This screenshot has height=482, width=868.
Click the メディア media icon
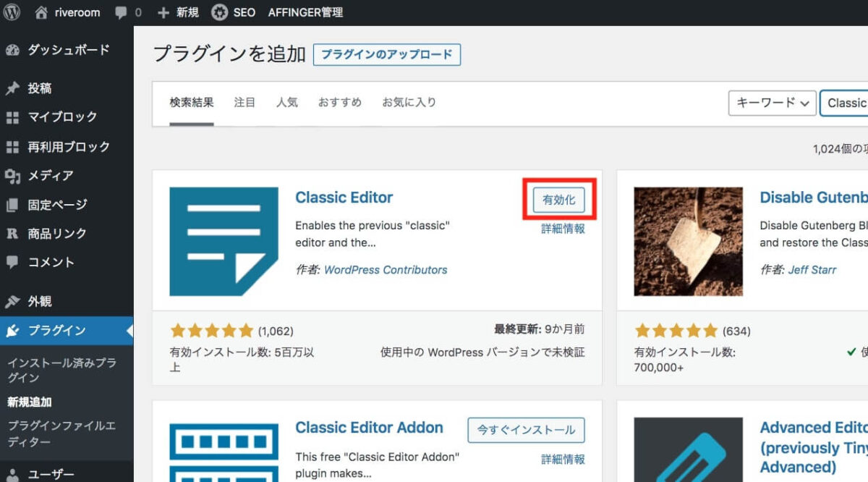point(12,176)
